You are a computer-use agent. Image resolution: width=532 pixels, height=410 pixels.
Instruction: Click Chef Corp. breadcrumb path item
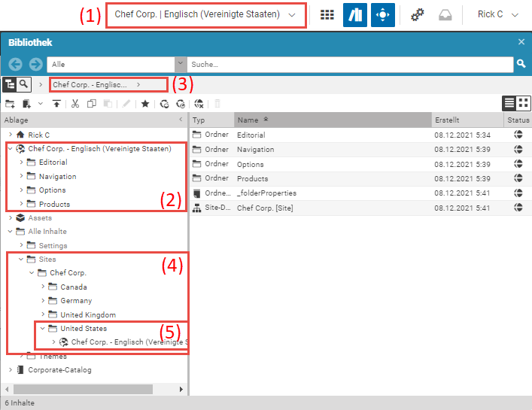coord(90,85)
